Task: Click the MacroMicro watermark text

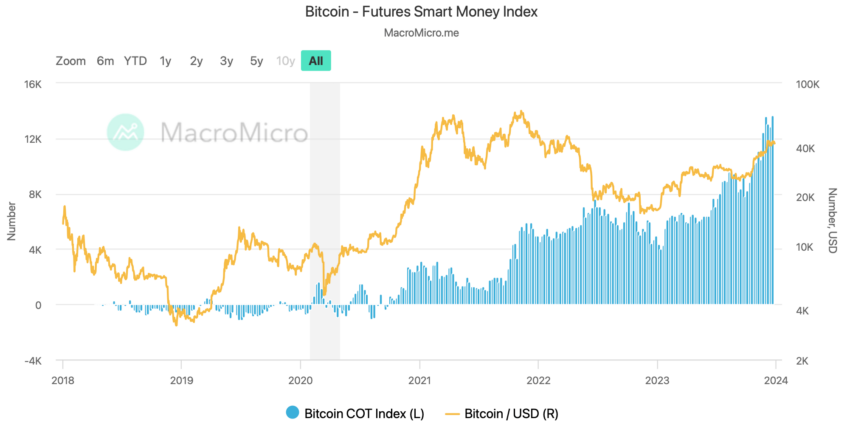Action: (x=234, y=132)
